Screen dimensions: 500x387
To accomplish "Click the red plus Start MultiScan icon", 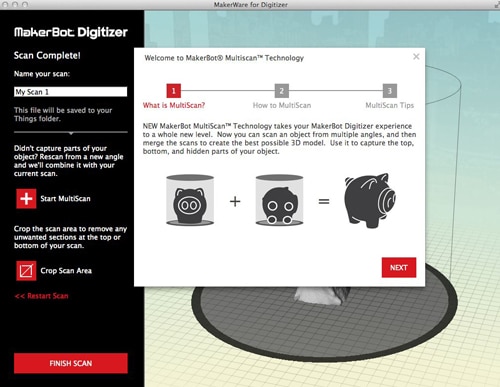I will 26,199.
